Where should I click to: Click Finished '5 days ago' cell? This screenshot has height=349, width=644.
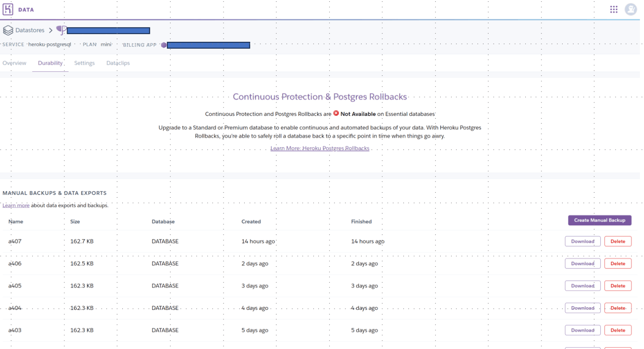click(364, 330)
